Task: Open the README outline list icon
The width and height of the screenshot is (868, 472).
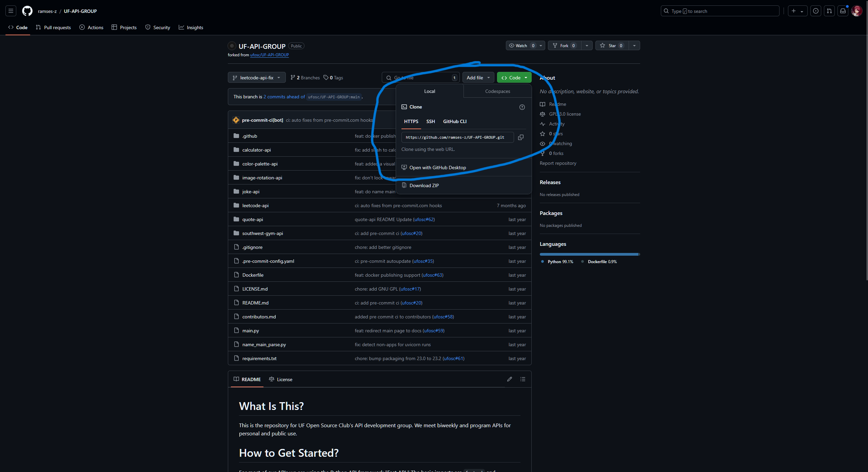Action: point(522,379)
